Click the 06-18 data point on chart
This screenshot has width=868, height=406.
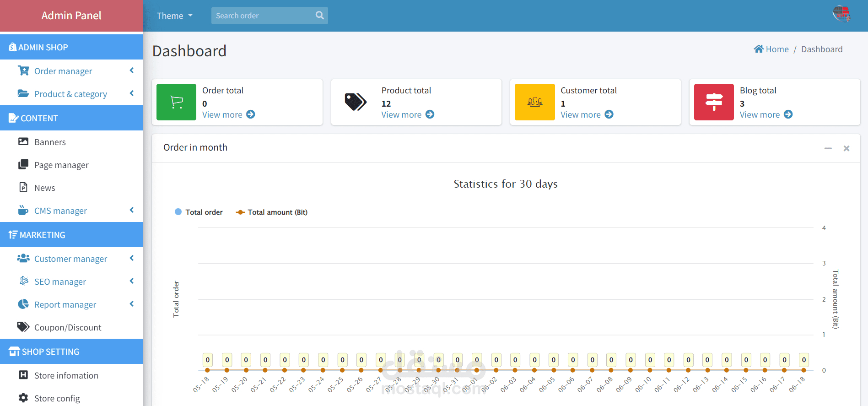click(803, 370)
